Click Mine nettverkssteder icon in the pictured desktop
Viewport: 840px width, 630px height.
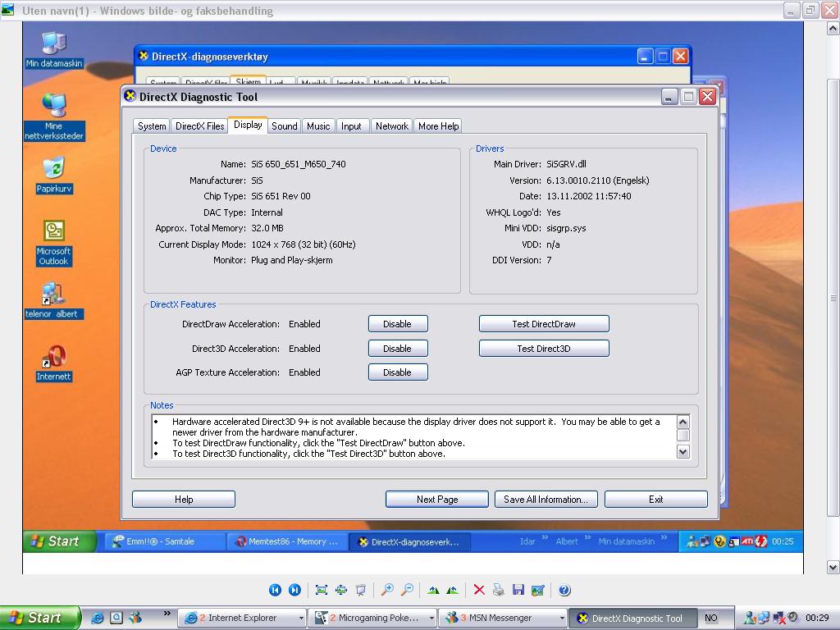pyautogui.click(x=53, y=116)
